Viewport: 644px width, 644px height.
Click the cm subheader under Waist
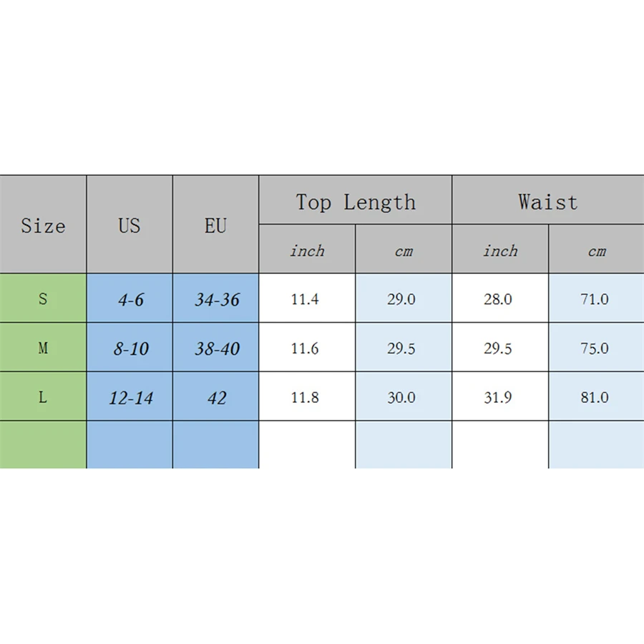click(596, 250)
